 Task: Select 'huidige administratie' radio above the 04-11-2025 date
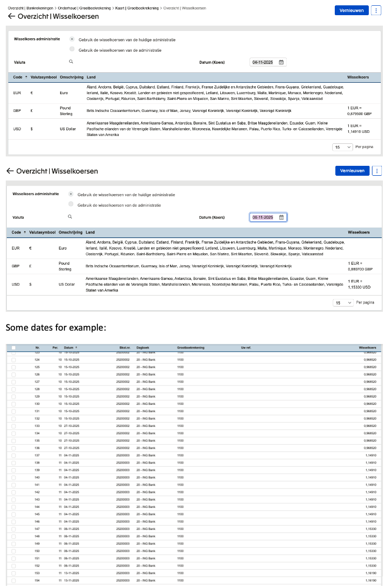pos(72,39)
